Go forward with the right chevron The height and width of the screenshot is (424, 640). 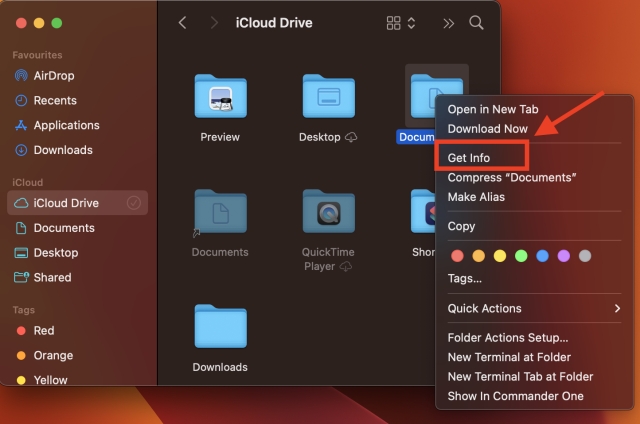click(213, 23)
